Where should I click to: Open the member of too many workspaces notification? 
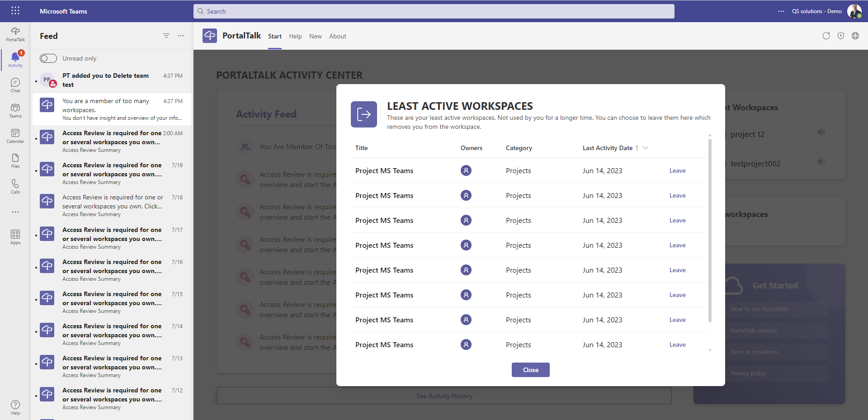(x=112, y=109)
